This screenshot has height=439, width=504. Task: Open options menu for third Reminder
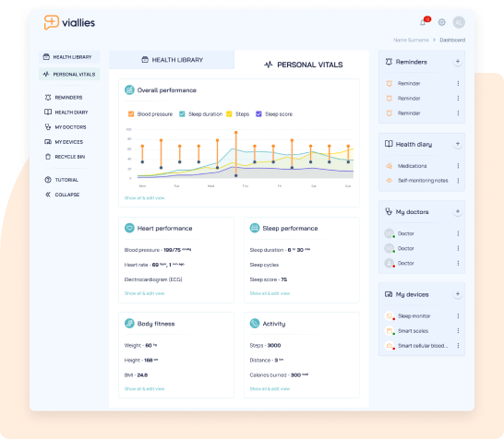tap(458, 113)
